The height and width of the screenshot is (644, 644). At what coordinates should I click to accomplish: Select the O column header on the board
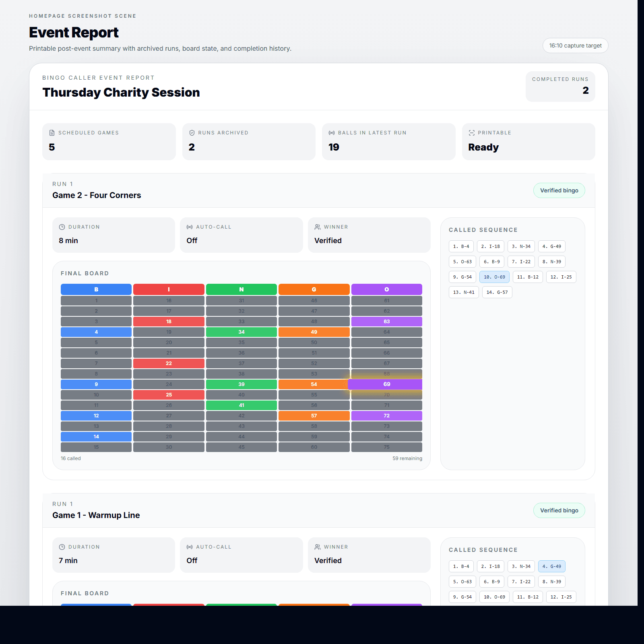pos(386,289)
